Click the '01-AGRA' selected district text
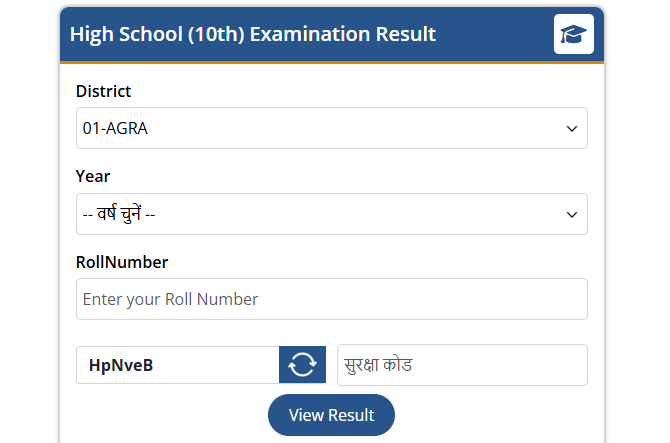670x443 pixels. [115, 129]
